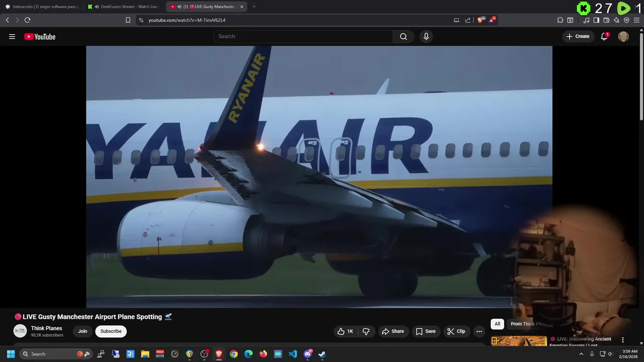Open Brave main hamburger menu
Image resolution: width=644 pixels, height=362 pixels.
[x=637, y=20]
